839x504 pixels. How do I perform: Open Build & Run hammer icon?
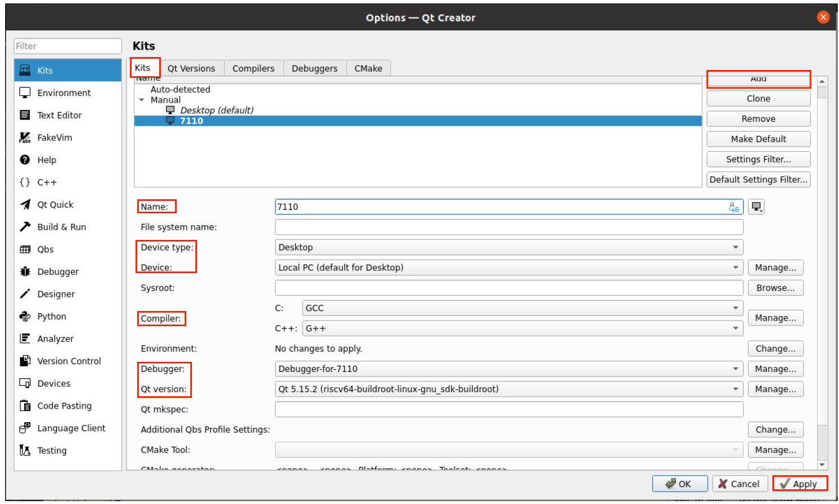(x=25, y=227)
